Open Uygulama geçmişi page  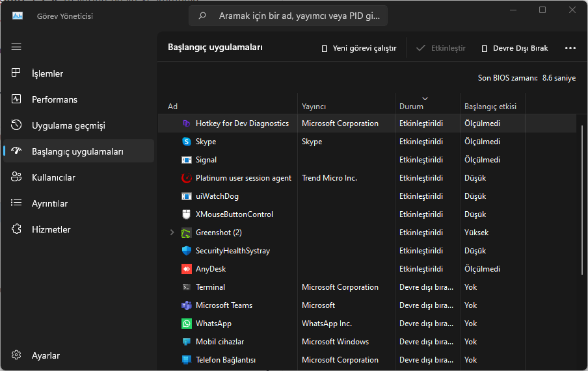(x=68, y=125)
